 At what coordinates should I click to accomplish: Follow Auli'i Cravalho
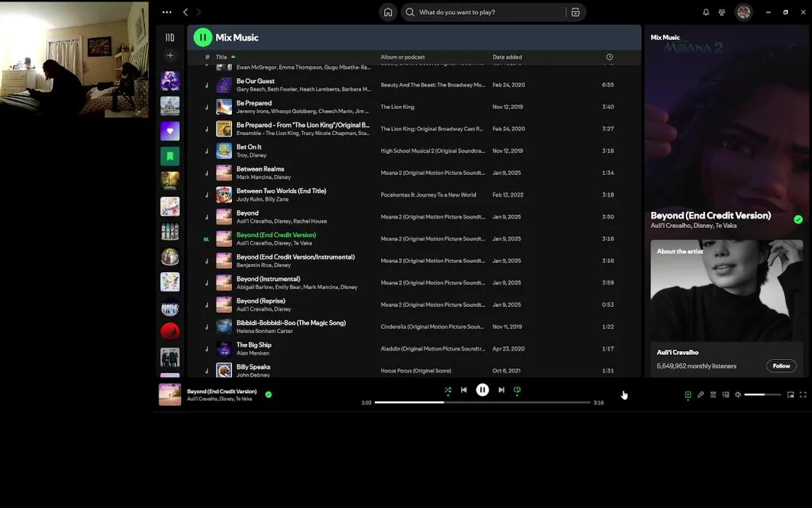coord(781,366)
